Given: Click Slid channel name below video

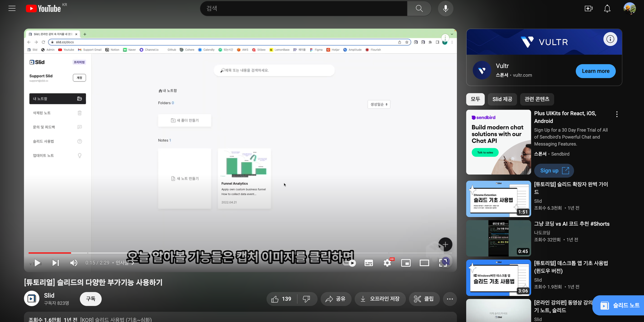Looking at the screenshot, I should coord(49,295).
